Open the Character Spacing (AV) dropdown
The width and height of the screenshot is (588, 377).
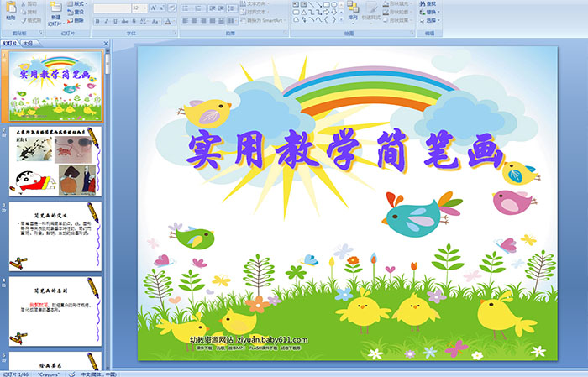[x=144, y=21]
